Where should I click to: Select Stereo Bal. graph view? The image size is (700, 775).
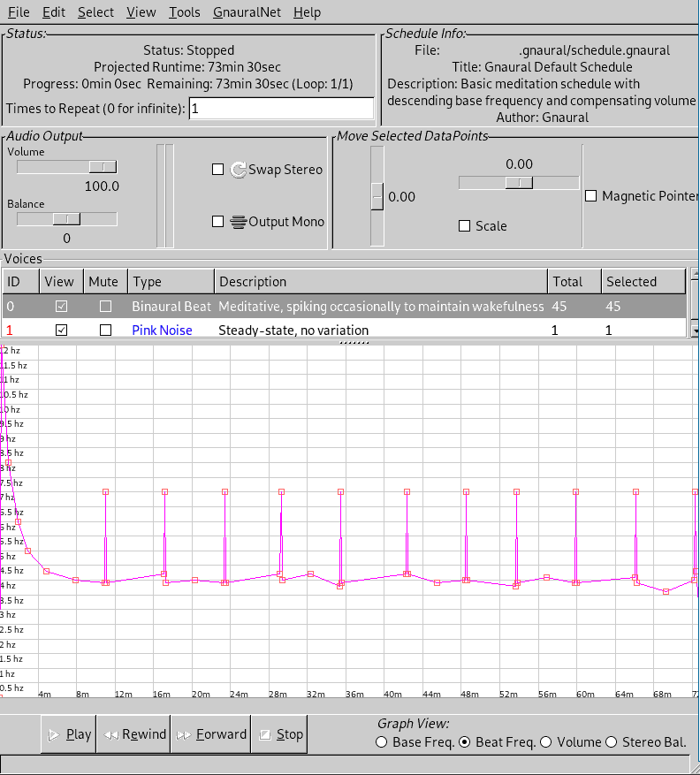pyautogui.click(x=612, y=742)
